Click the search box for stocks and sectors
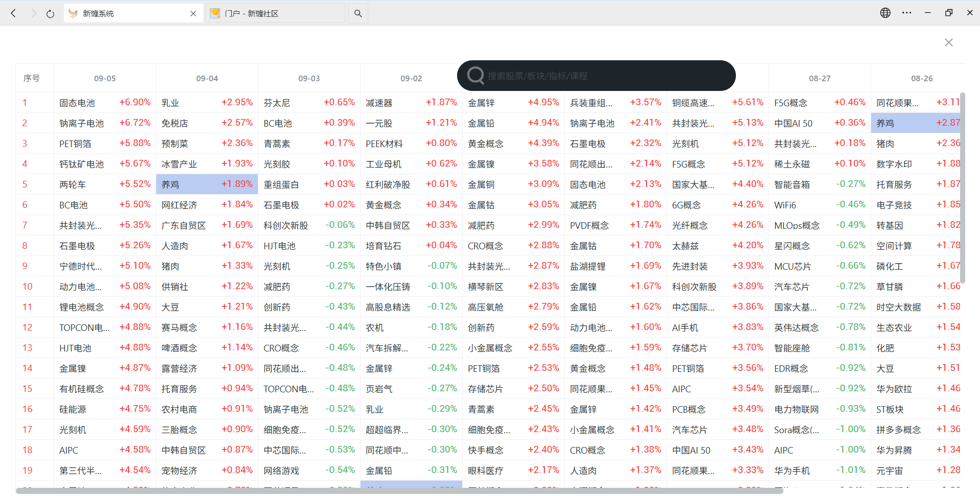 (x=603, y=76)
